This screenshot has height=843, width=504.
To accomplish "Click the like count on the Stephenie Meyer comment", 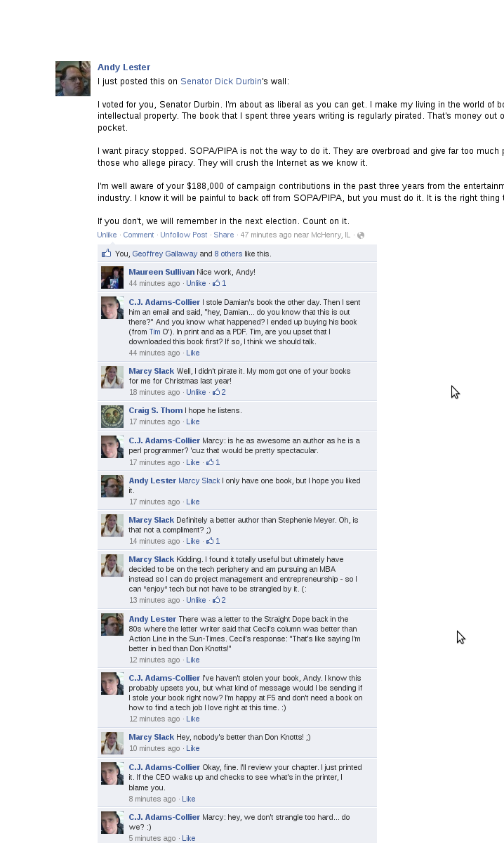I will pyautogui.click(x=213, y=541).
